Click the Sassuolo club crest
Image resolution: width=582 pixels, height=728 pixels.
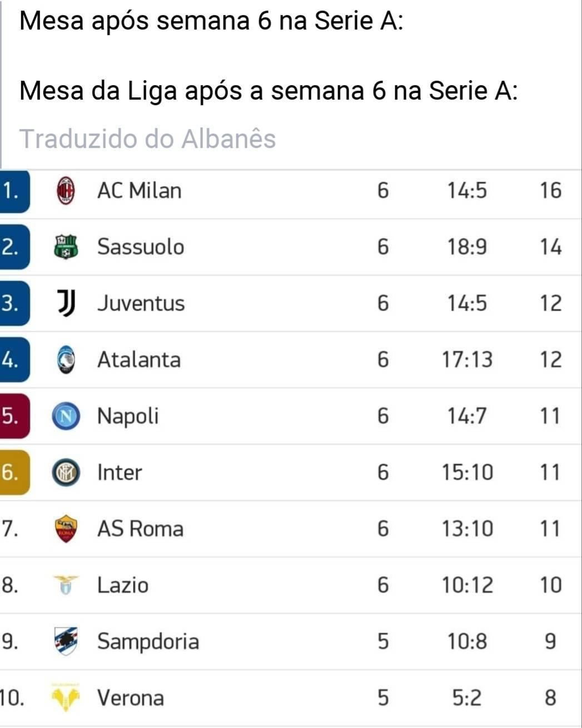(66, 247)
